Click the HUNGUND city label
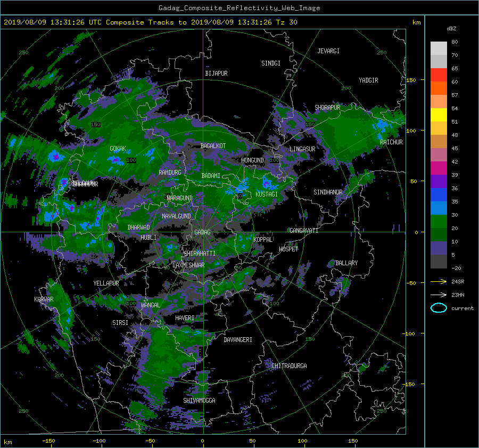The height and width of the screenshot is (448, 479). pyautogui.click(x=252, y=160)
